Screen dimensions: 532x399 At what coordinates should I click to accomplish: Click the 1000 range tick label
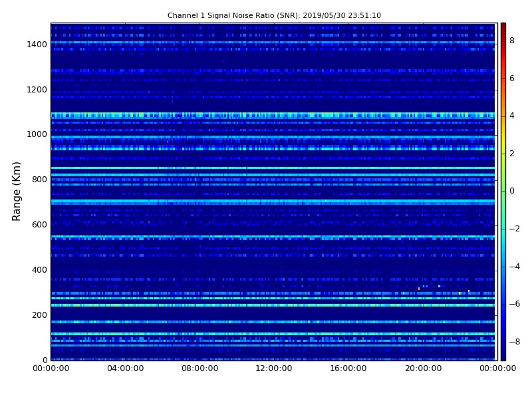(37, 134)
